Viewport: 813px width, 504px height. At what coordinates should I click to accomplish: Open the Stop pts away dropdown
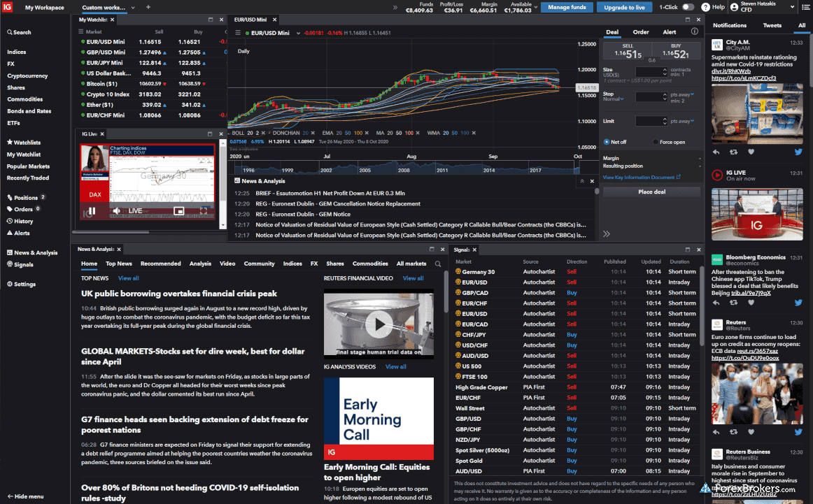tap(682, 95)
